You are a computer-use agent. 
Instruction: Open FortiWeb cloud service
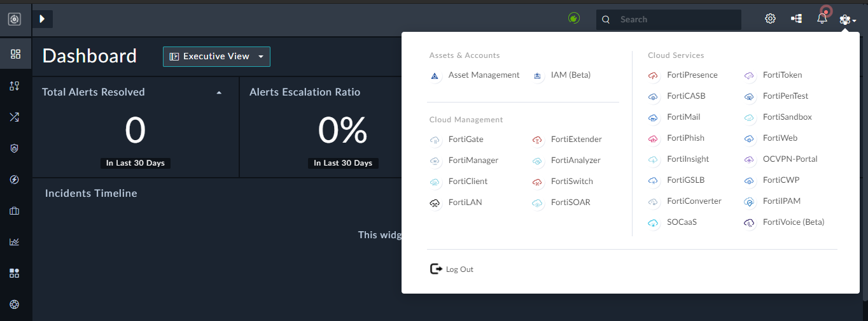(780, 138)
